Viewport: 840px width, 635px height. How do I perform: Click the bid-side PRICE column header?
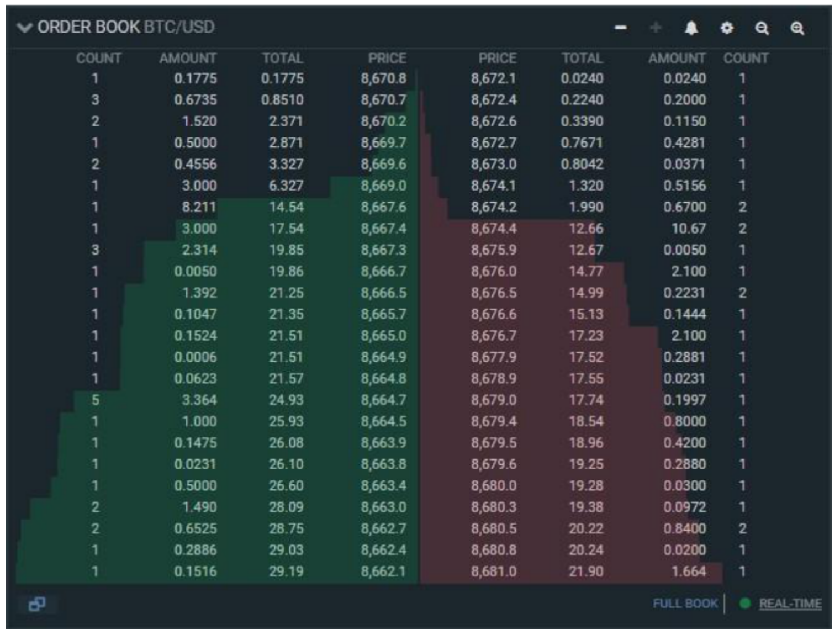(388, 57)
